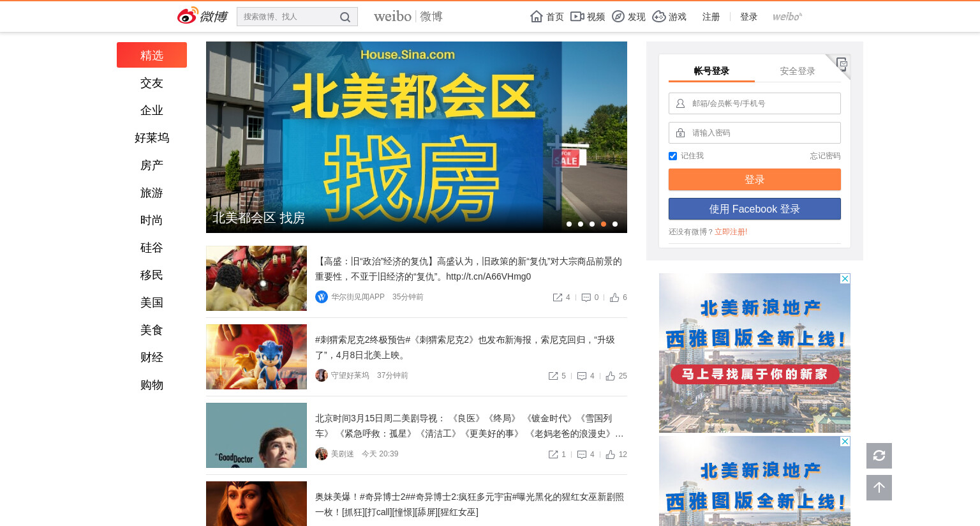The image size is (980, 526).
Task: Select 美食 category
Action: click(x=152, y=330)
